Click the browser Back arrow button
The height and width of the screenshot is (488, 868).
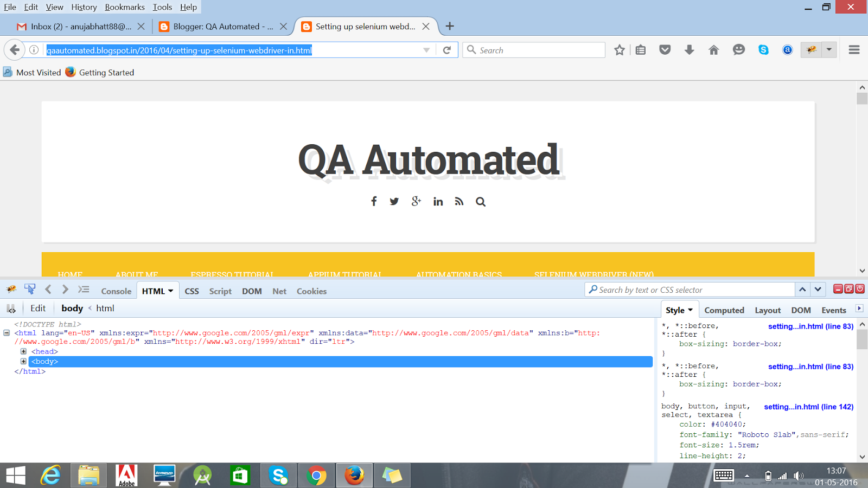(x=15, y=50)
